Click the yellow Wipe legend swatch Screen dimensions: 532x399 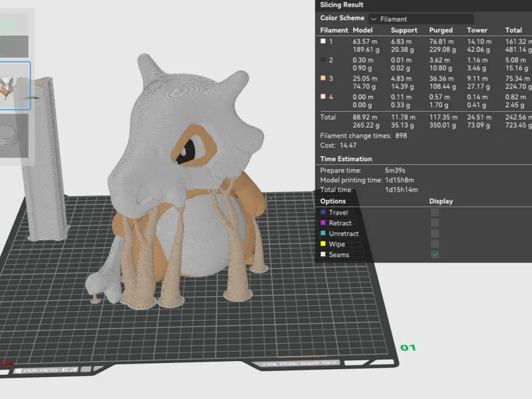tap(323, 243)
